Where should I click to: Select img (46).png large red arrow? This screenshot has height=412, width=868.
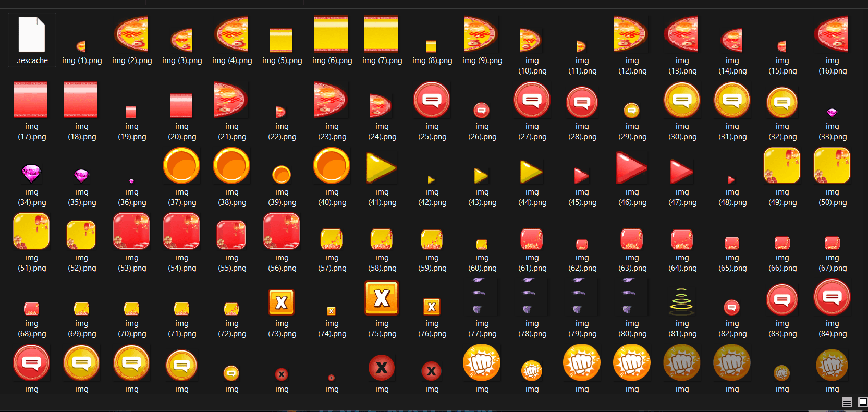(x=632, y=167)
